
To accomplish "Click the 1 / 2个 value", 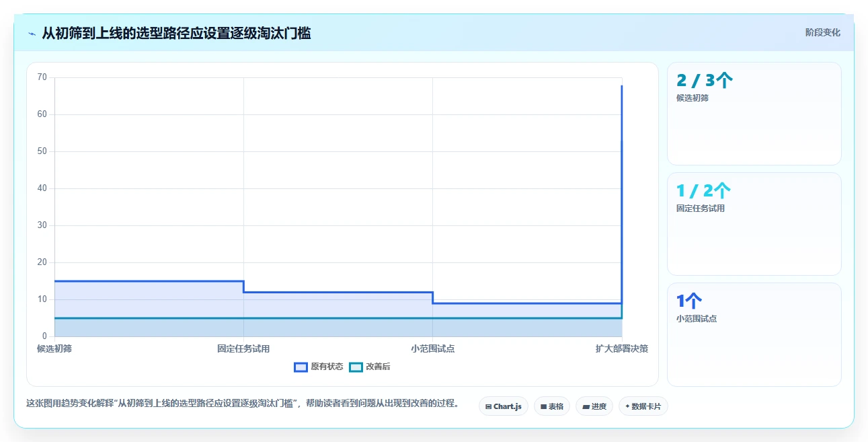I will tap(703, 191).
